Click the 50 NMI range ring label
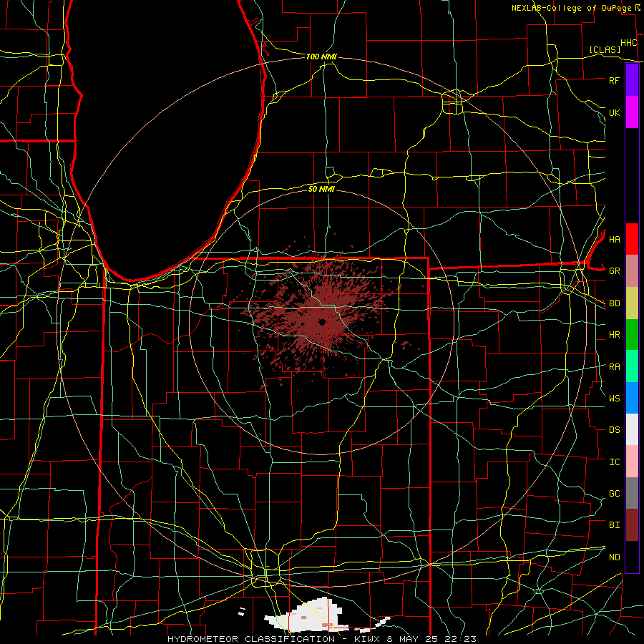The height and width of the screenshot is (644, 644). [321, 189]
